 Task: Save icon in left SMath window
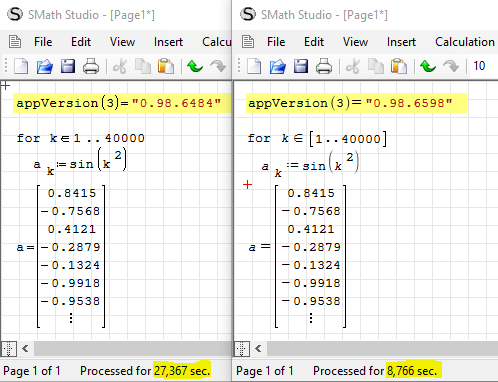pyautogui.click(x=68, y=66)
